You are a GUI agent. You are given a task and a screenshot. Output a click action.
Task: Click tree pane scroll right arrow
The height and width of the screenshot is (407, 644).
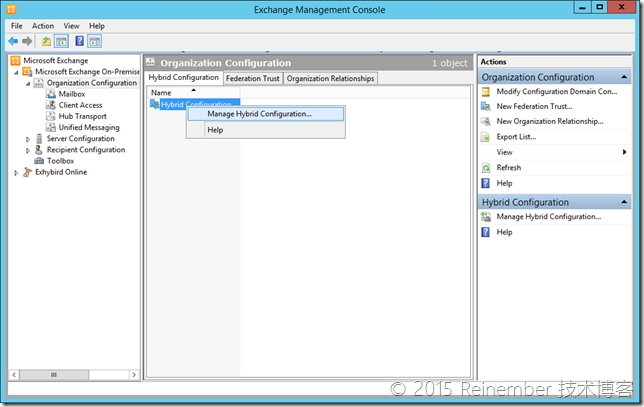click(134, 375)
